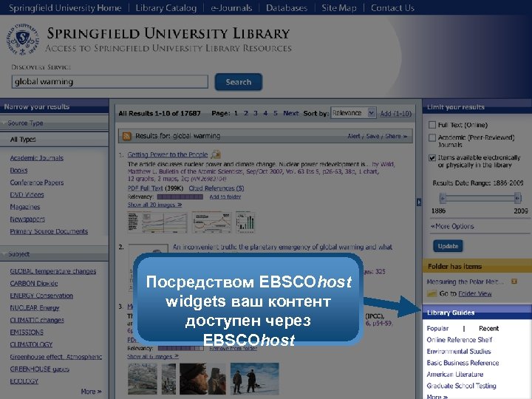Viewport: 532px width, 399px height.
Task: Click the Update button
Action: [448, 246]
